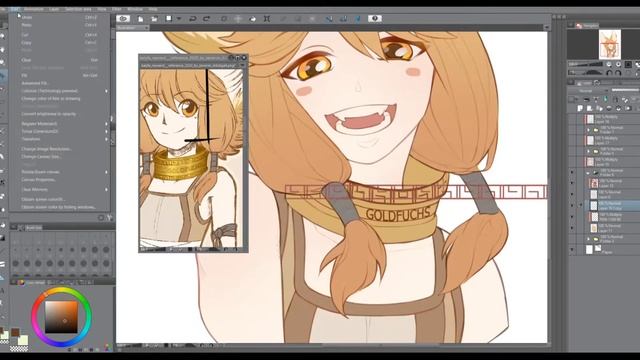Switch to the Illustration canvas tab

point(133,28)
